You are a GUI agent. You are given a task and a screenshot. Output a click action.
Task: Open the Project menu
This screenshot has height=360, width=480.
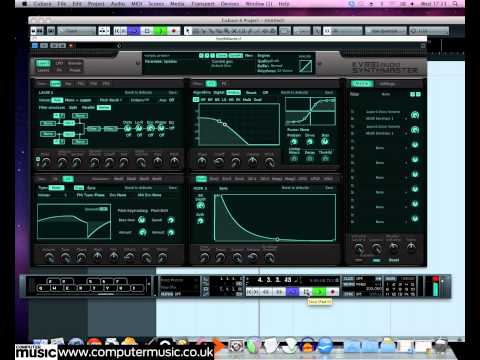[x=96, y=4]
